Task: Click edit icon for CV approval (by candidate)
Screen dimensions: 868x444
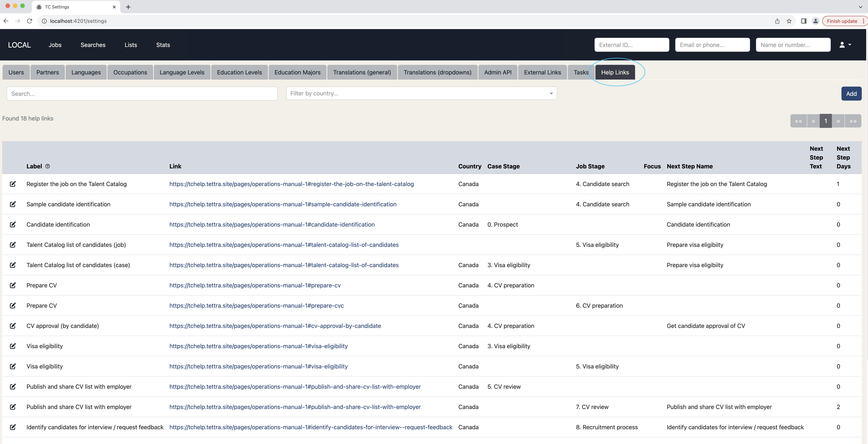Action: [13, 326]
